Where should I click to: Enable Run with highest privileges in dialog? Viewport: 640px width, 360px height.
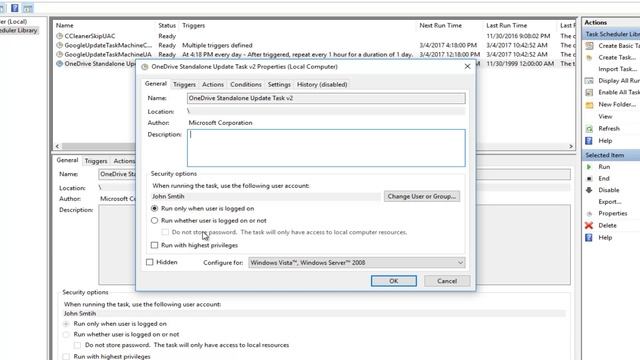(154, 245)
